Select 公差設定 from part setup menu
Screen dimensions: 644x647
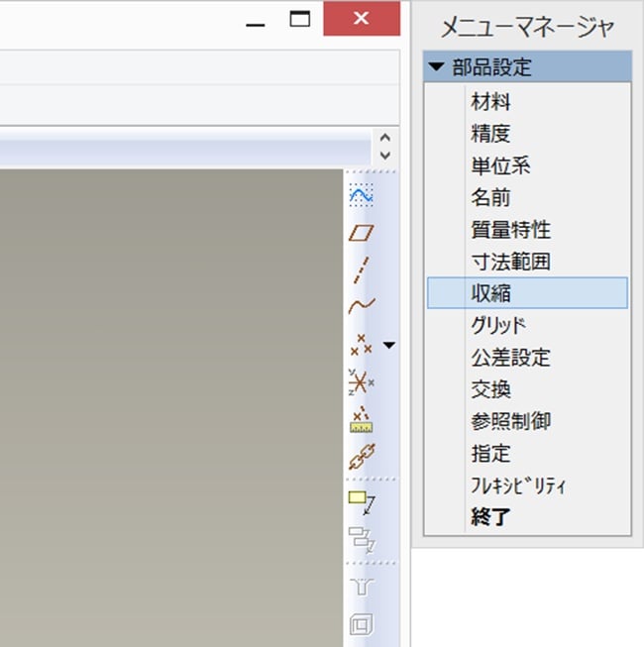[510, 358]
